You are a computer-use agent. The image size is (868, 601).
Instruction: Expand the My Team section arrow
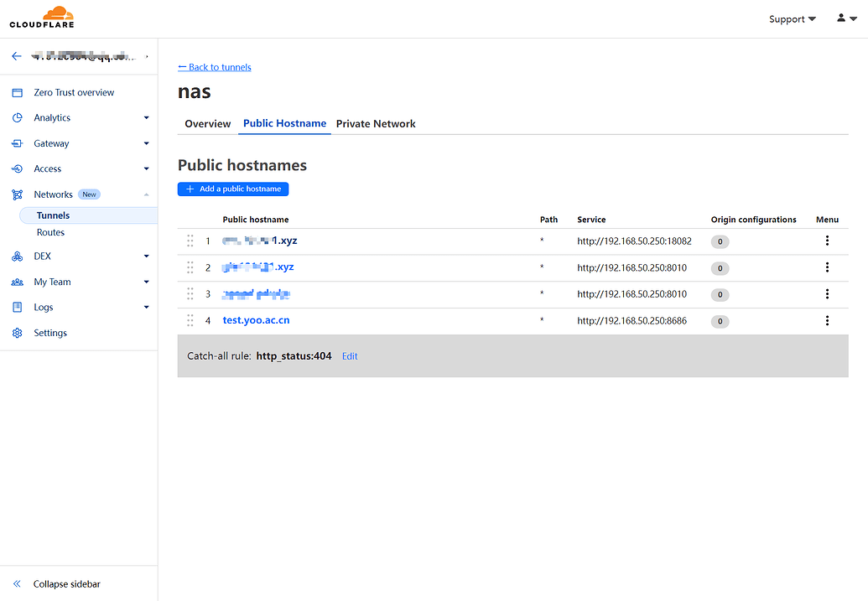coord(146,282)
